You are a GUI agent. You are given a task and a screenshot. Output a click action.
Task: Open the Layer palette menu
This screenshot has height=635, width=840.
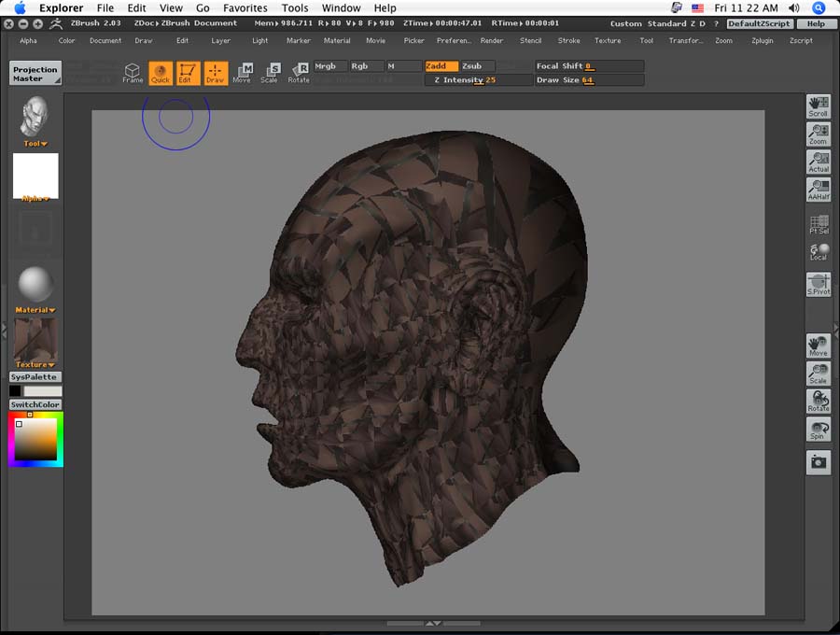coord(220,41)
